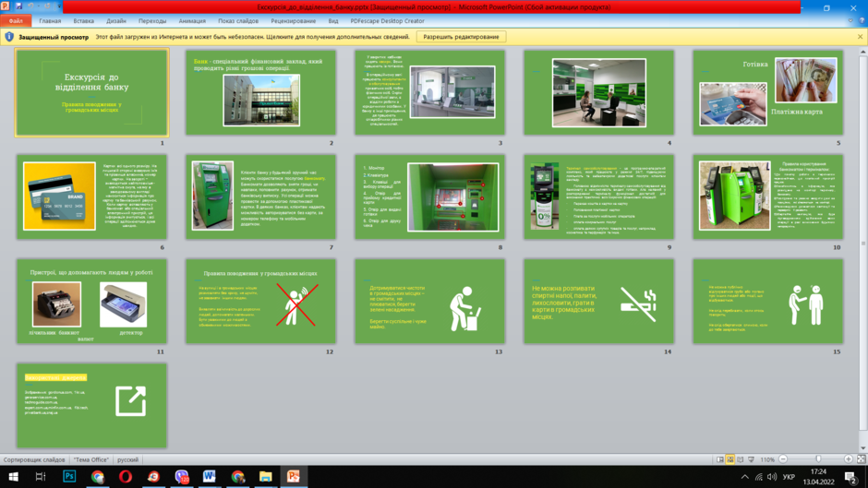Screen dimensions: 868x488
Task: Open Reading view from status bar
Action: click(741, 459)
